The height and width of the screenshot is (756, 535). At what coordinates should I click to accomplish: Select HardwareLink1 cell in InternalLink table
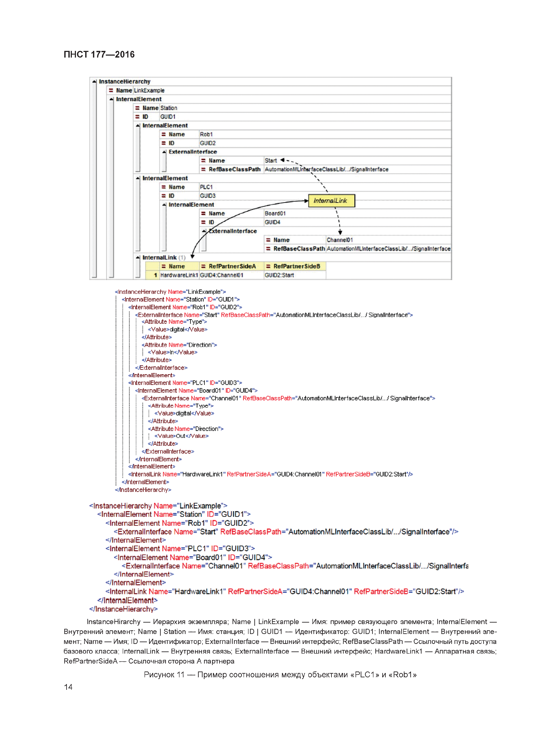(179, 275)
